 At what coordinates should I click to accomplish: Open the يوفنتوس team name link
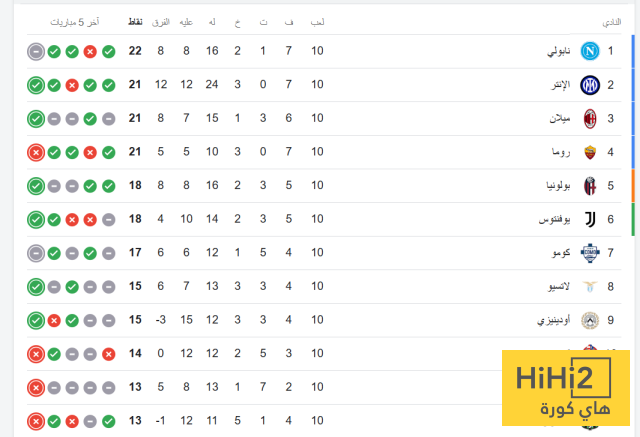(x=552, y=219)
